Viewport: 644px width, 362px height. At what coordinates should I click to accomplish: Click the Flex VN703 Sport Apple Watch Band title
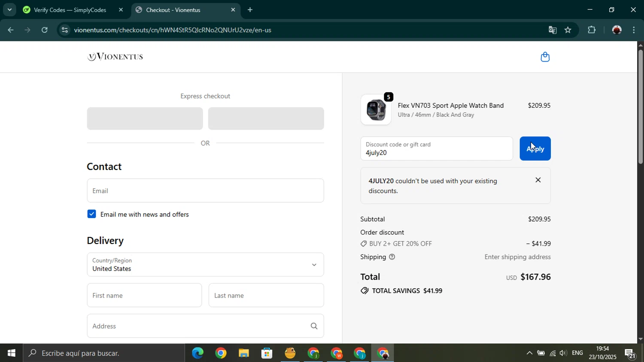click(x=451, y=105)
